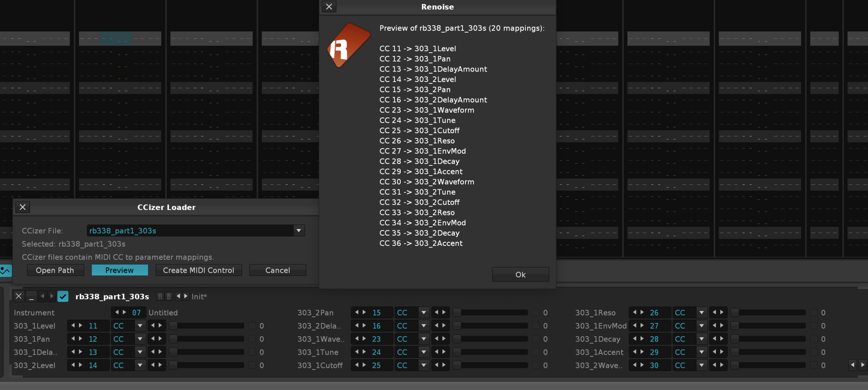
Task: Click the Open Path button
Action: pos(55,270)
